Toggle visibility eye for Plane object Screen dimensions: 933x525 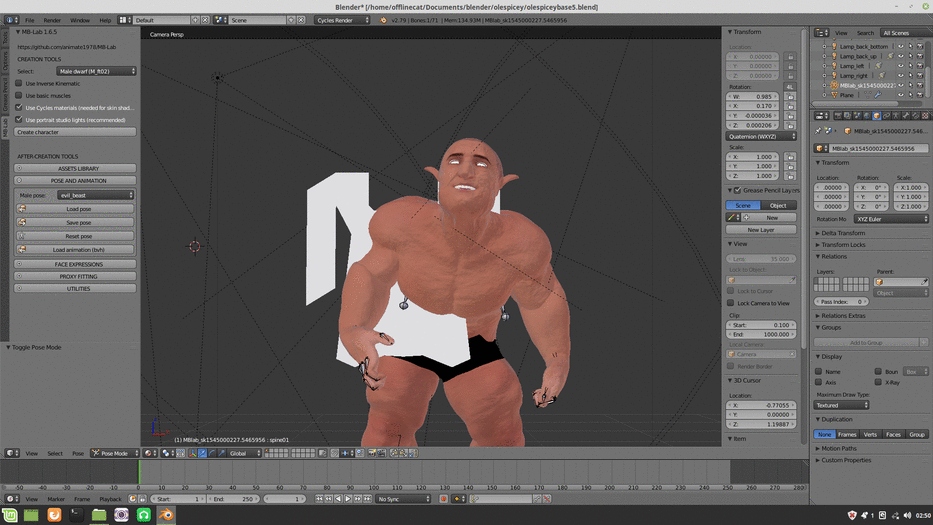point(900,95)
